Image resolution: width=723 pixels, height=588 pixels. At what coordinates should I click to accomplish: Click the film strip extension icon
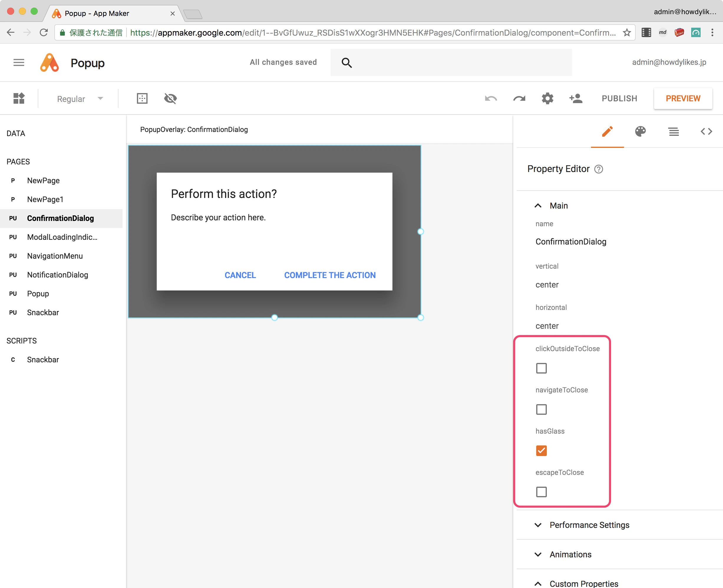646,32
